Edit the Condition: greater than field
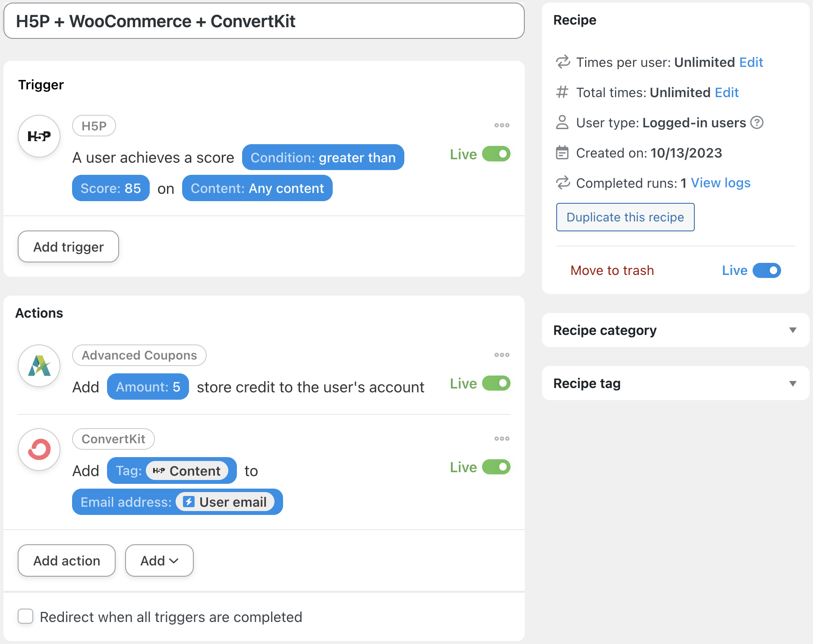The height and width of the screenshot is (644, 813). pyautogui.click(x=323, y=158)
